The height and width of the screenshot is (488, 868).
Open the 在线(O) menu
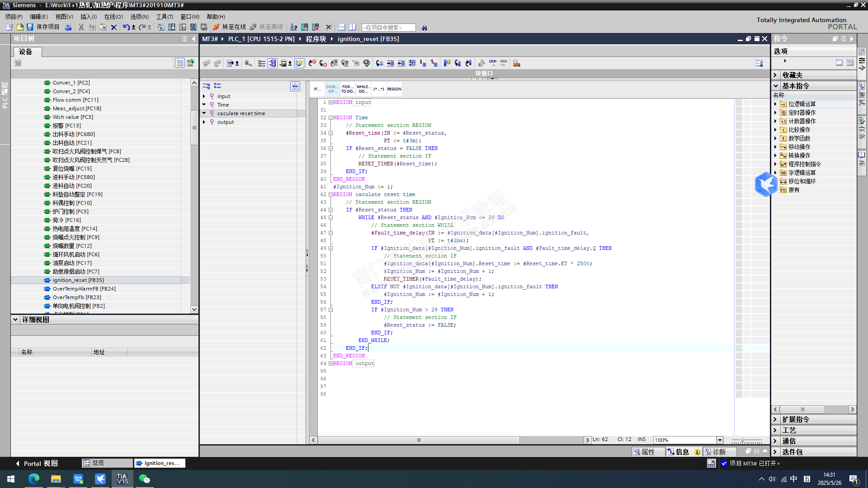[x=113, y=17]
